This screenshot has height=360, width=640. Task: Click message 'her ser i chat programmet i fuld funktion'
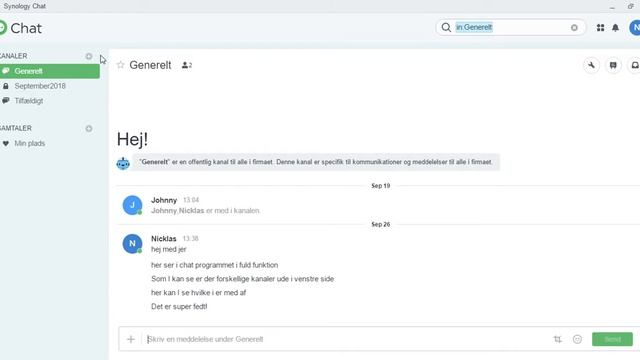pyautogui.click(x=215, y=265)
